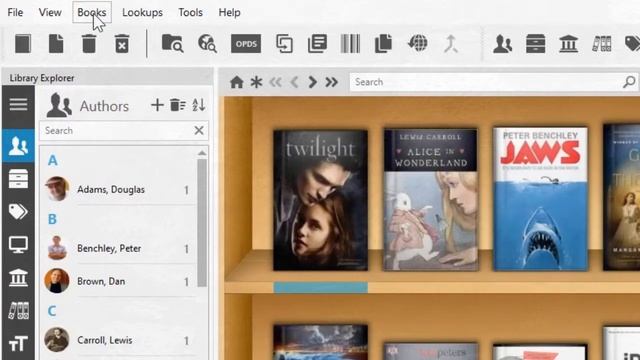Screen dimensions: 640x360
Task: Add a new author with plus icon
Action: click(157, 105)
